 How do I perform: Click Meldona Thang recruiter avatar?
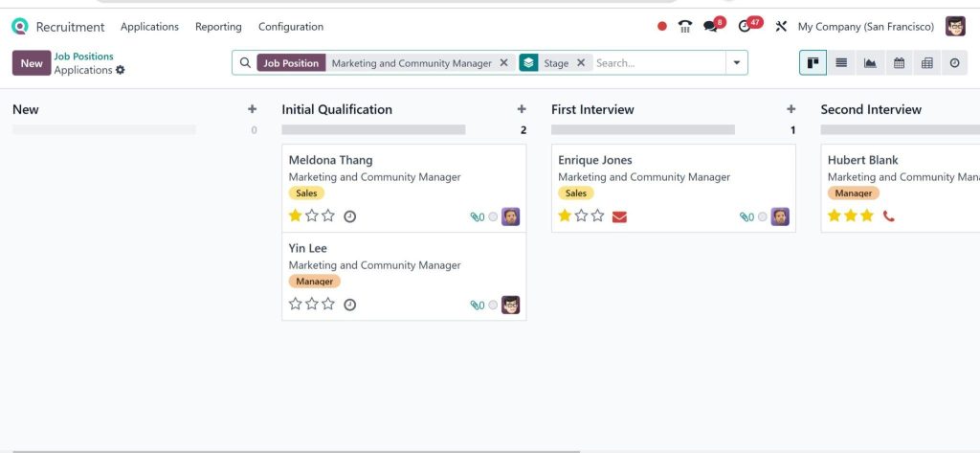coord(511,216)
